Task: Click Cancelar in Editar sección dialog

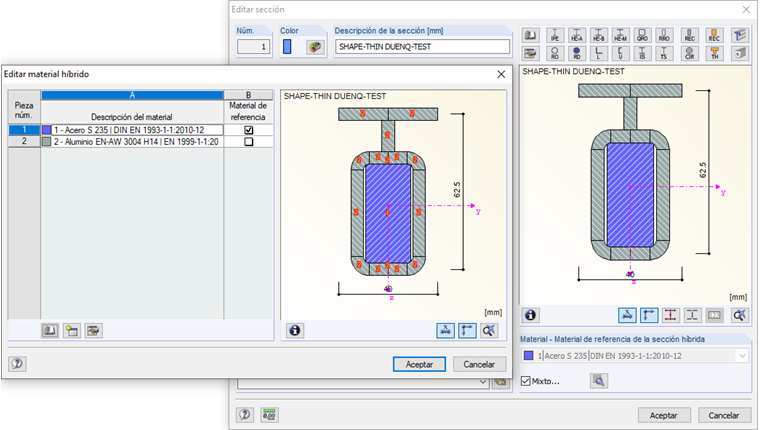Action: pyautogui.click(x=724, y=415)
